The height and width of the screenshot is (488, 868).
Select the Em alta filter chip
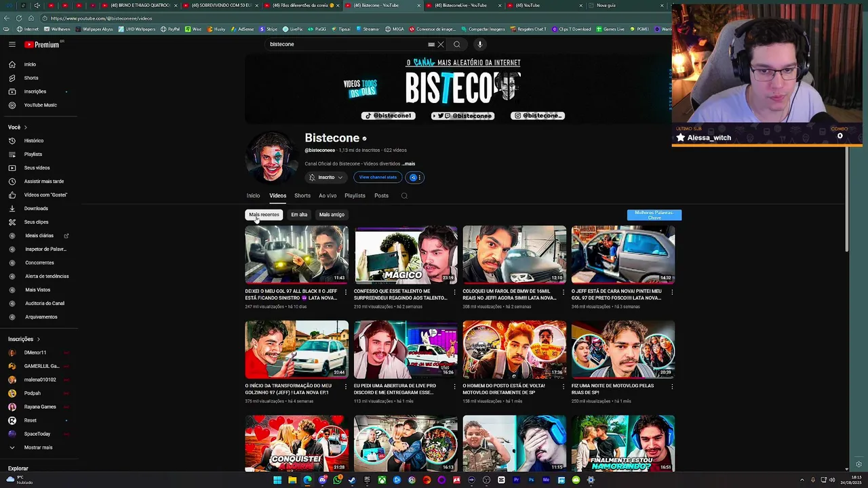click(299, 215)
